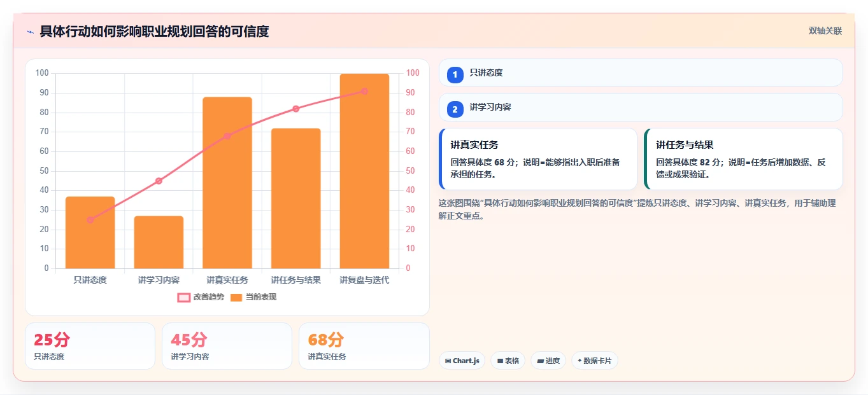Screen dimensions: 868x395
Task: Toggle the 改善趋势 legend item
Action: click(x=201, y=297)
